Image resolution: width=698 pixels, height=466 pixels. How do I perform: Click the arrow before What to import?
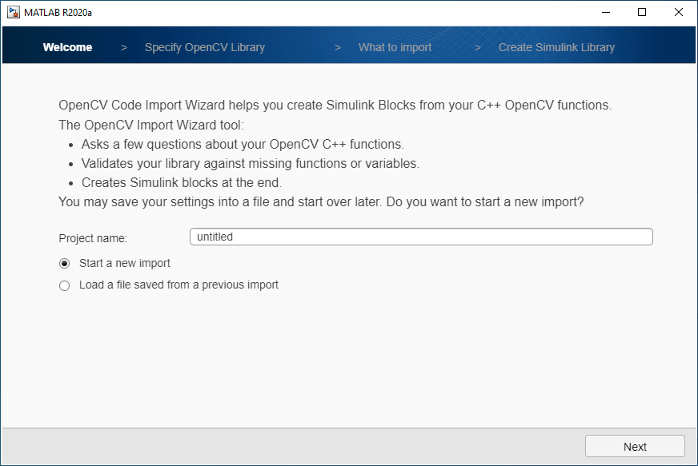pyautogui.click(x=338, y=47)
